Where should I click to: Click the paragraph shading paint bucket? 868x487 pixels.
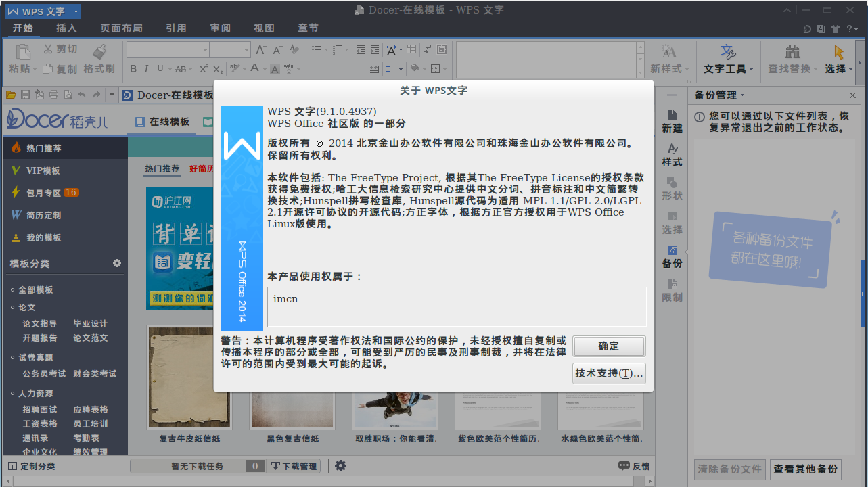coord(414,68)
